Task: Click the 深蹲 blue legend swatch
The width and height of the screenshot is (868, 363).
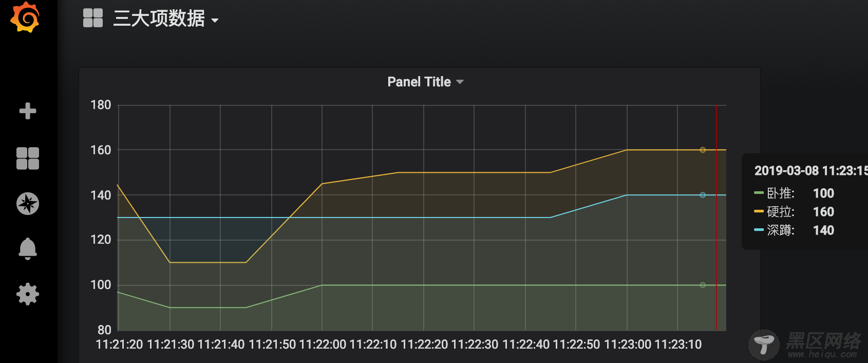Action: coord(759,230)
